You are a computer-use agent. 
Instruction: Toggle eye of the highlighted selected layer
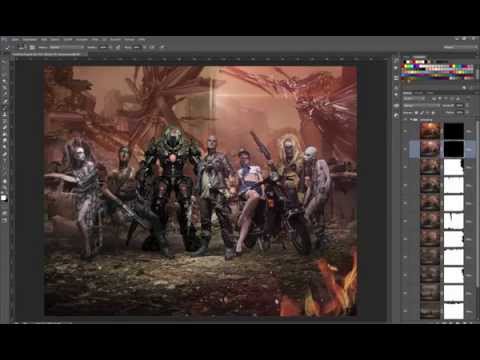pos(406,149)
